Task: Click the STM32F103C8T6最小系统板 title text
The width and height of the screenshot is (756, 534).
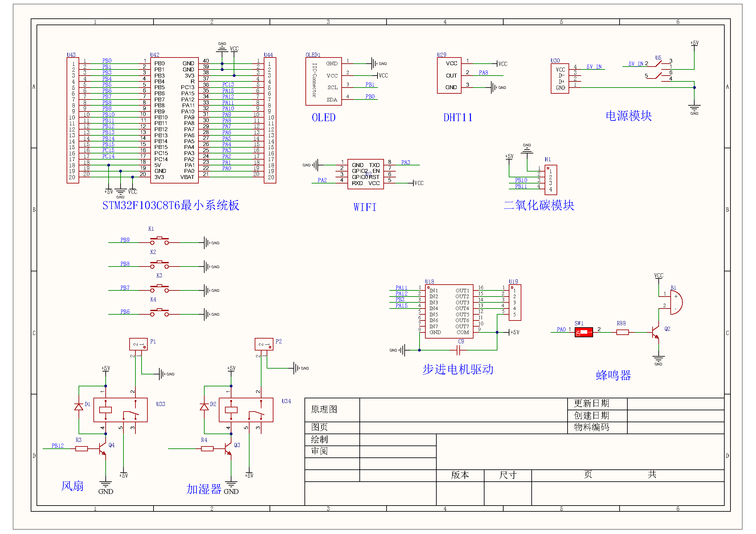Action: point(171,205)
